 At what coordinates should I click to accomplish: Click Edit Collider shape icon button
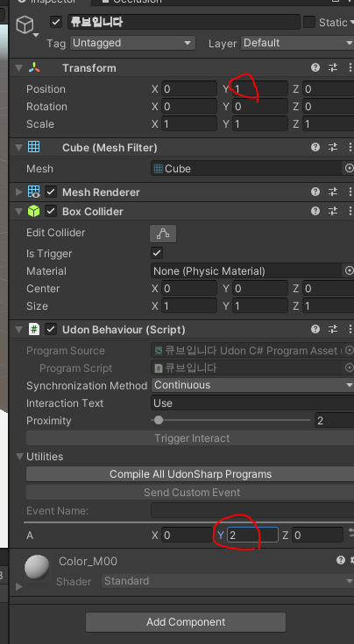(163, 234)
